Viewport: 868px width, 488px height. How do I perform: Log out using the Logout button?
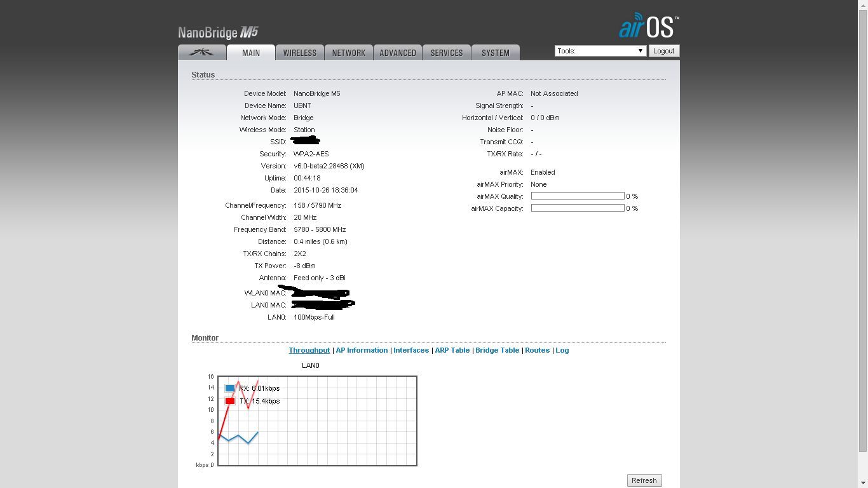(x=664, y=51)
